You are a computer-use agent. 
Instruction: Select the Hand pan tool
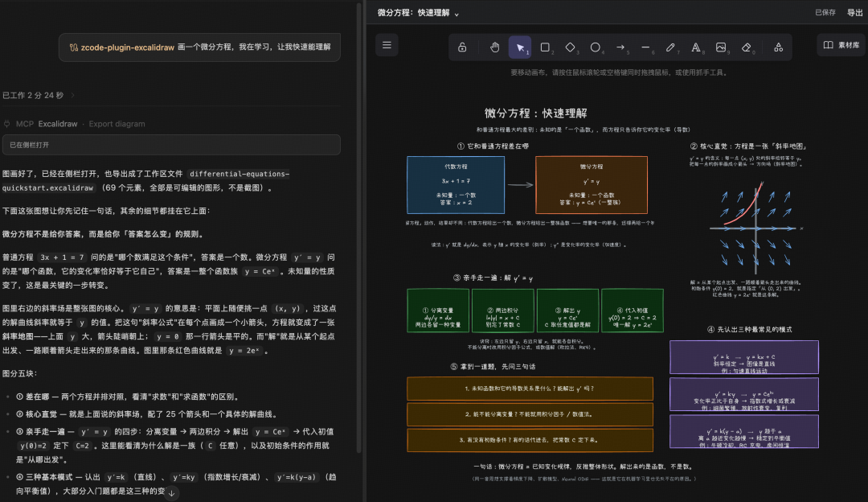[x=494, y=47]
